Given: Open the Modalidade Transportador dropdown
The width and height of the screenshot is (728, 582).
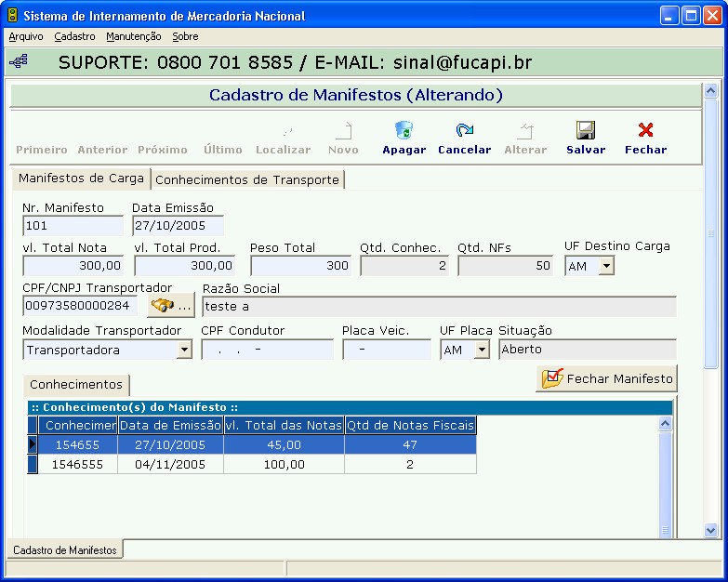Looking at the screenshot, I should pyautogui.click(x=184, y=351).
